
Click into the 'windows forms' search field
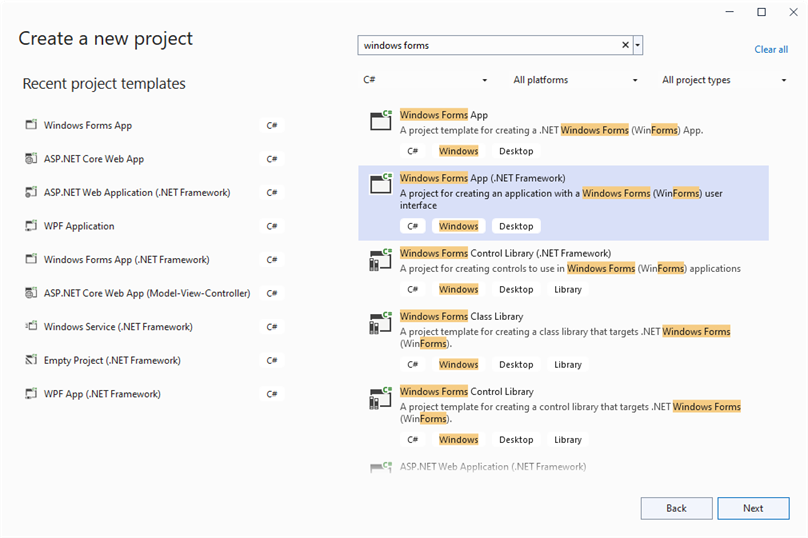(x=490, y=45)
